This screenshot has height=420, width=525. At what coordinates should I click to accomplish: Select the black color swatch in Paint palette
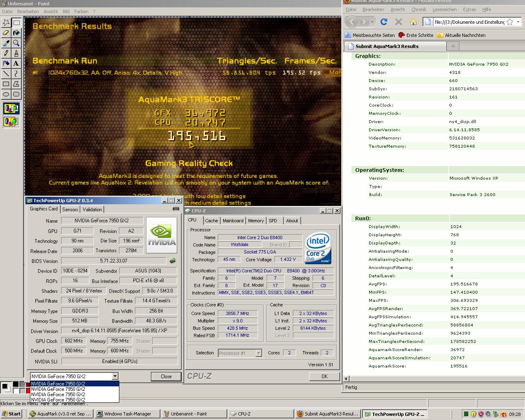point(16,384)
